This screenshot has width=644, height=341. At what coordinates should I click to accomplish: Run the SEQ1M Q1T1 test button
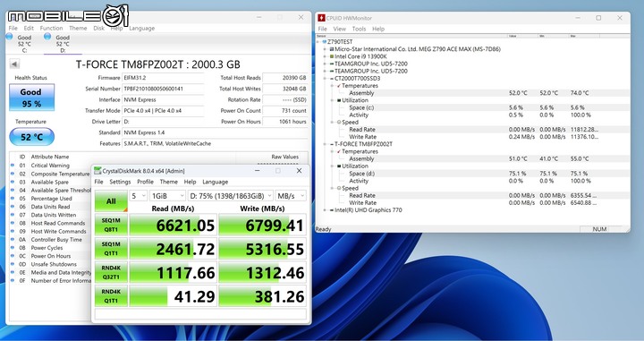tap(111, 249)
